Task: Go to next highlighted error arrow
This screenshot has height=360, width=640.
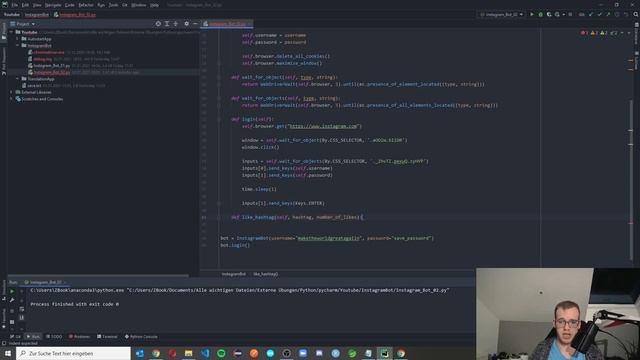Action: tap(629, 33)
